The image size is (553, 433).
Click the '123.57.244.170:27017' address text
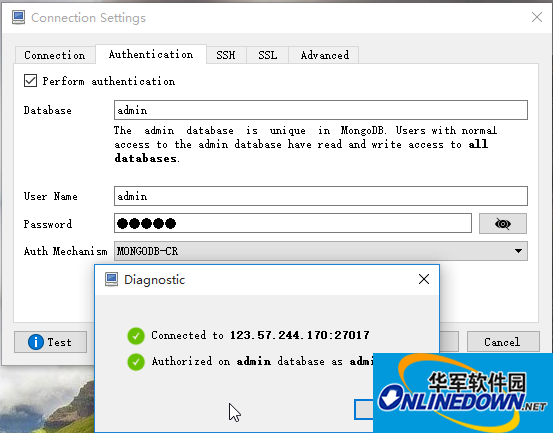(x=299, y=335)
